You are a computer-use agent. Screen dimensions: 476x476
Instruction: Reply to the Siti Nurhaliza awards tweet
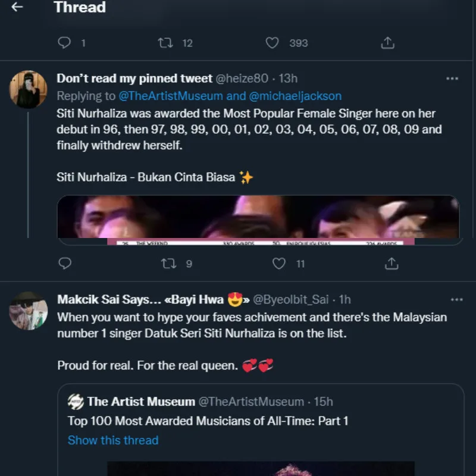pos(65,263)
